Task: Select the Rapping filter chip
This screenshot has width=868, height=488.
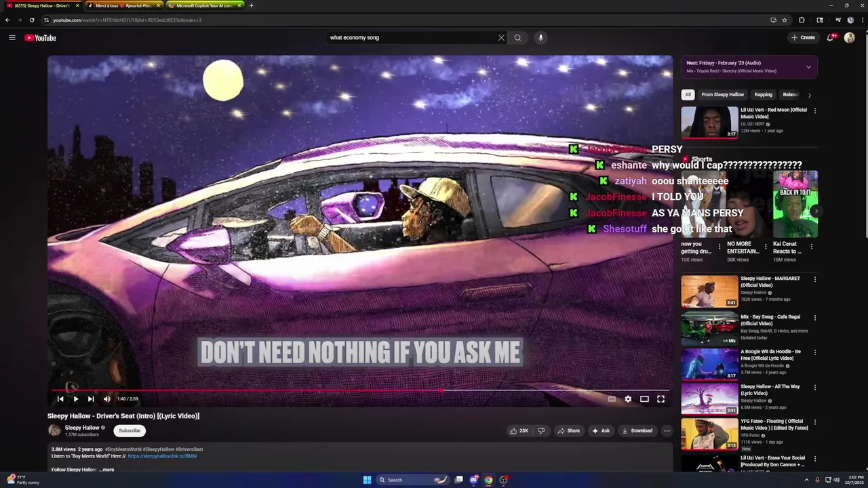Action: coord(764,95)
